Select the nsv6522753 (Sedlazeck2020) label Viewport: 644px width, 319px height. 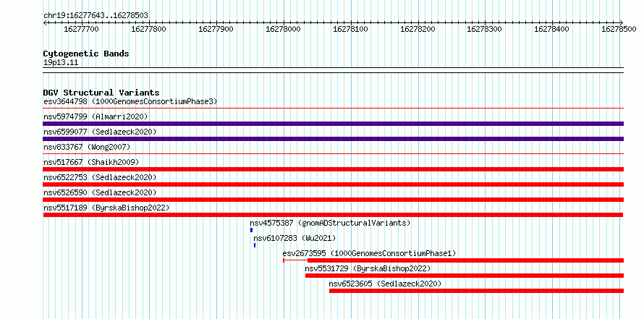coord(100,177)
